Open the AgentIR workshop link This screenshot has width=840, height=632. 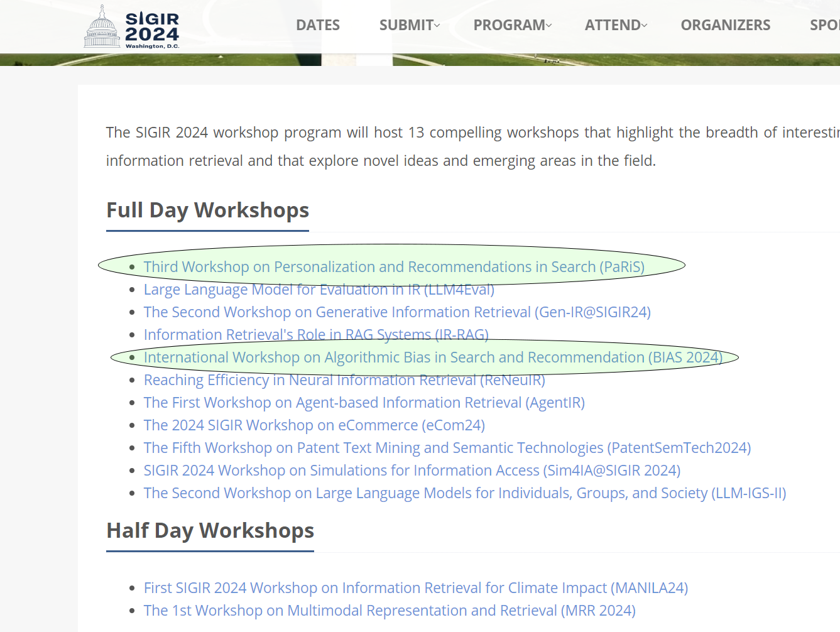point(364,403)
